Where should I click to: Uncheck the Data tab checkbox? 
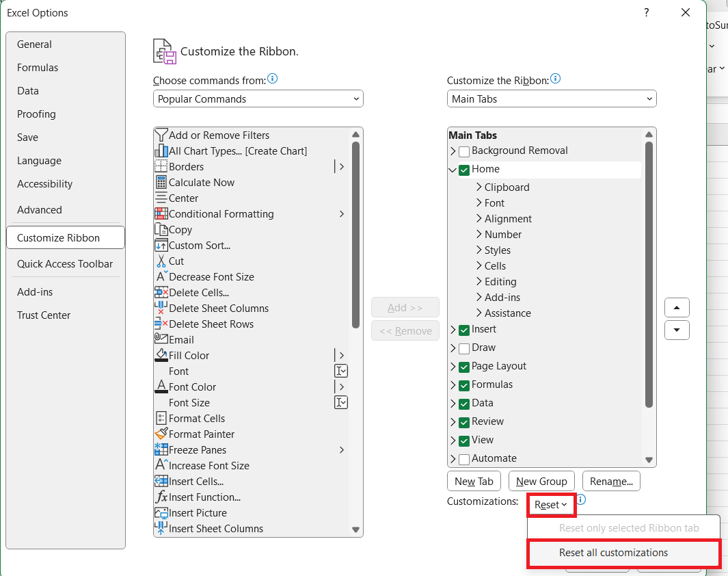pos(464,404)
